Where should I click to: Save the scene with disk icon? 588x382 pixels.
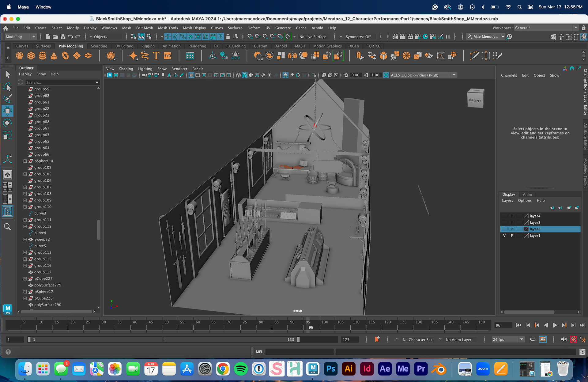click(63, 37)
